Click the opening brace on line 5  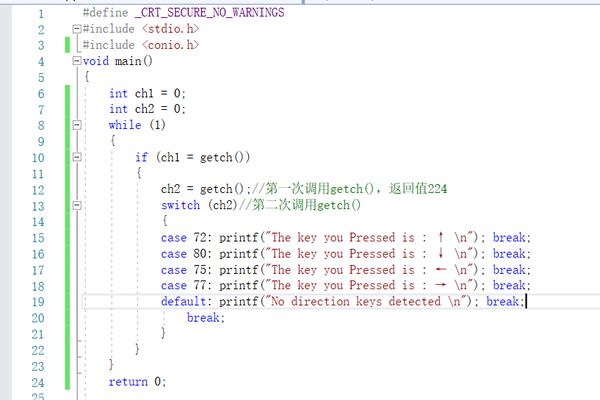point(87,77)
